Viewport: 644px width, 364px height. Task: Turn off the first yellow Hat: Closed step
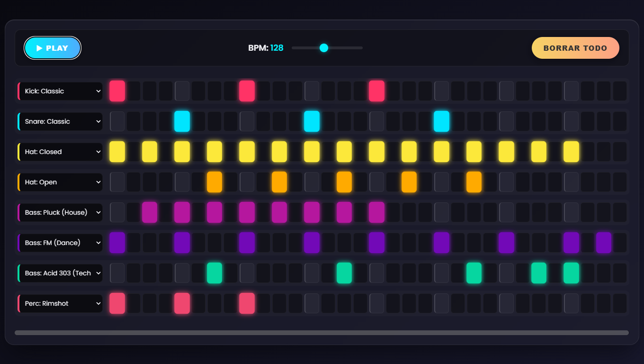[117, 152]
